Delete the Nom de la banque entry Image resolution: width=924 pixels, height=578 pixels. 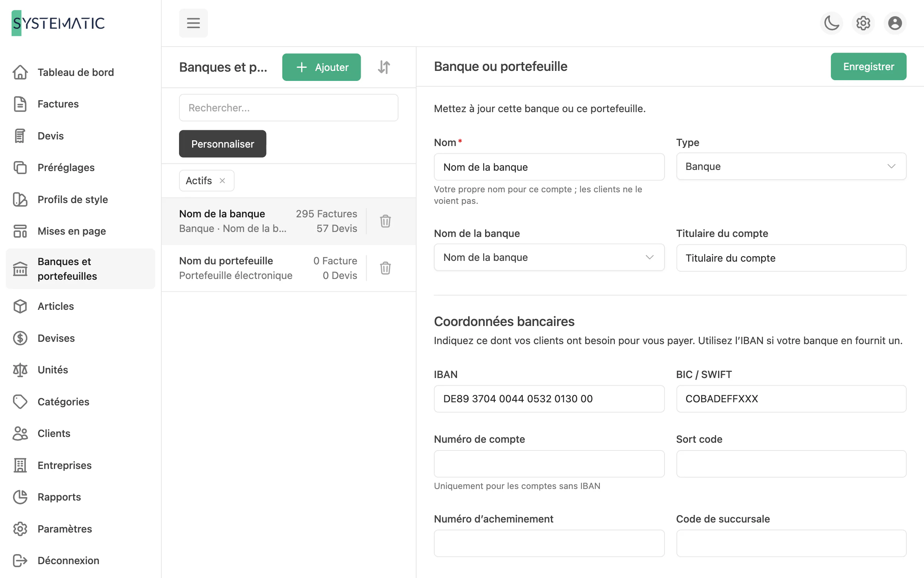[x=385, y=221]
